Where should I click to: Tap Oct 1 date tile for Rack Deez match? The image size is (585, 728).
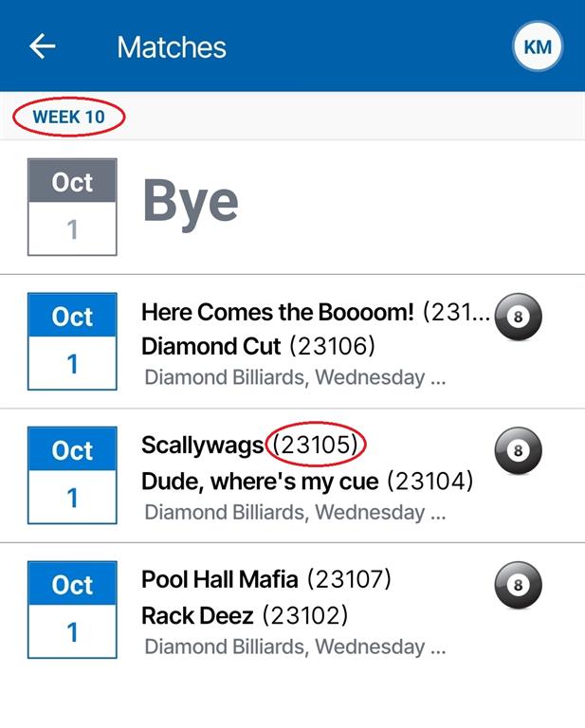(72, 610)
